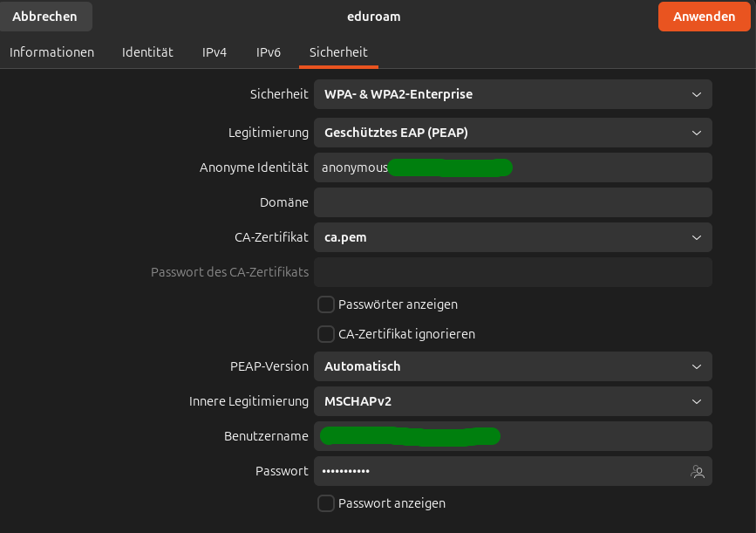Click the Domäne label
The height and width of the screenshot is (533, 756).
tap(284, 202)
